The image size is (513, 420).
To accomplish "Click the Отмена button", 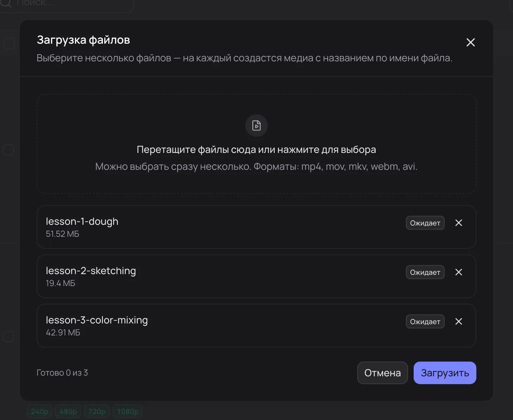I will (383, 373).
